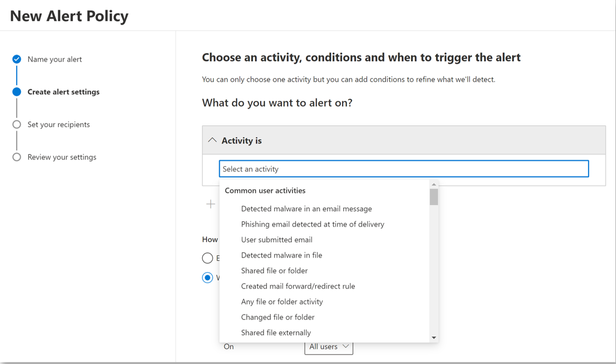Image resolution: width=616 pixels, height=364 pixels.
Task: Select User submitted email activity
Action: coord(277,240)
